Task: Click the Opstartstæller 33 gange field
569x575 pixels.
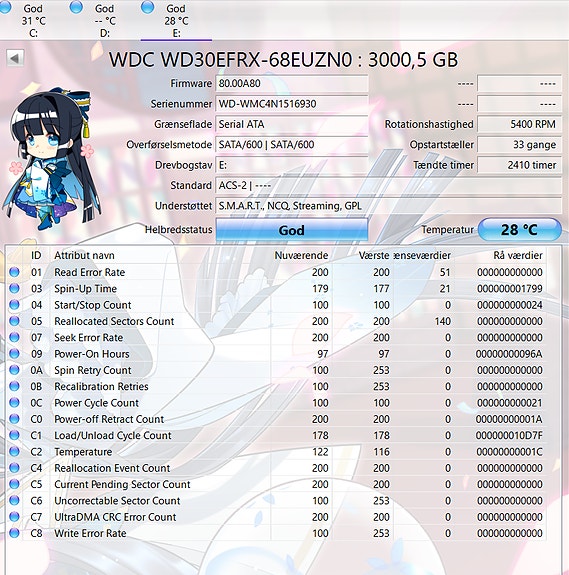Action: 519,144
